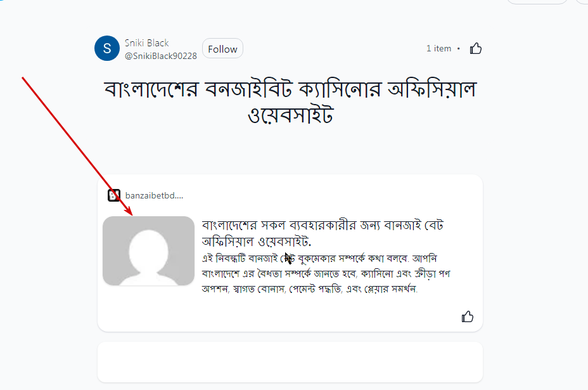This screenshot has width=588, height=390.
Task: Follow Sniki Black's profile
Action: (x=222, y=49)
